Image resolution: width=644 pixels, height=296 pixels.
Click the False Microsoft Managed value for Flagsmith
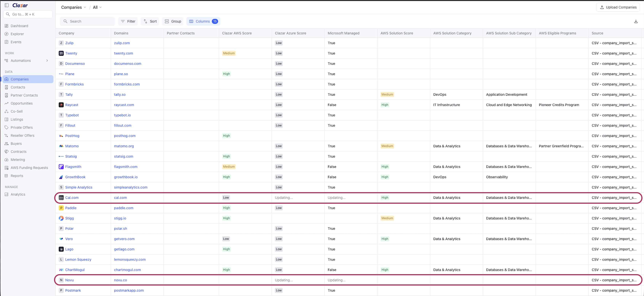pos(332,167)
